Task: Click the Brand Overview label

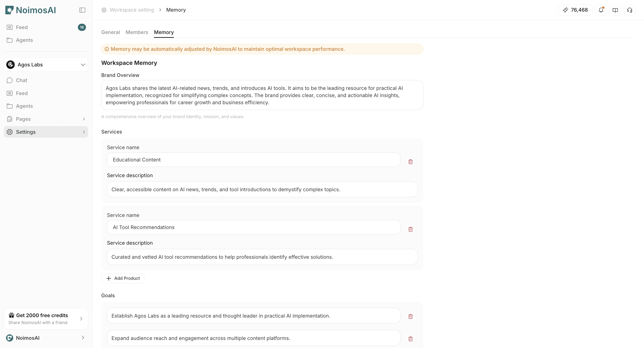Action: point(120,75)
